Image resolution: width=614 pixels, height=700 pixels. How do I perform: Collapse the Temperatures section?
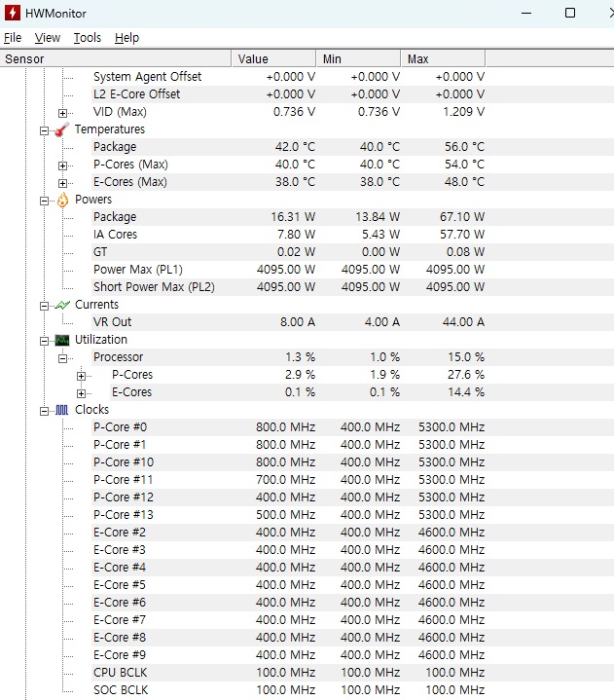pos(44,130)
